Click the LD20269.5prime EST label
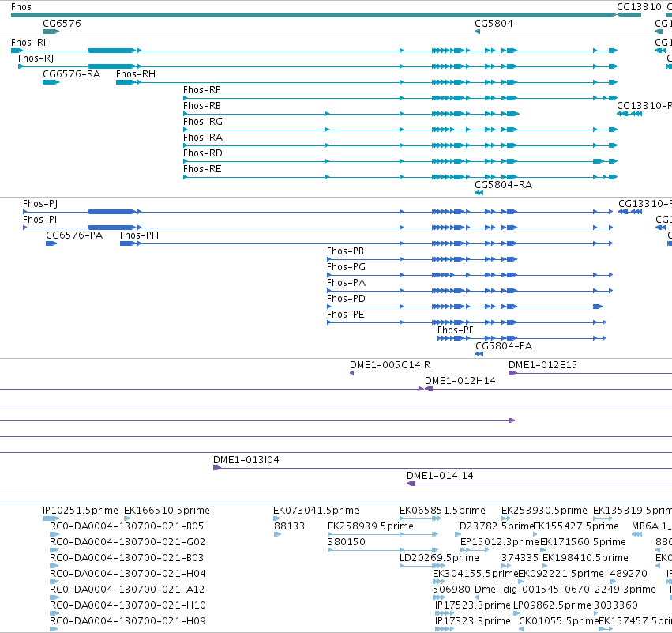The image size is (672, 633). point(439,558)
